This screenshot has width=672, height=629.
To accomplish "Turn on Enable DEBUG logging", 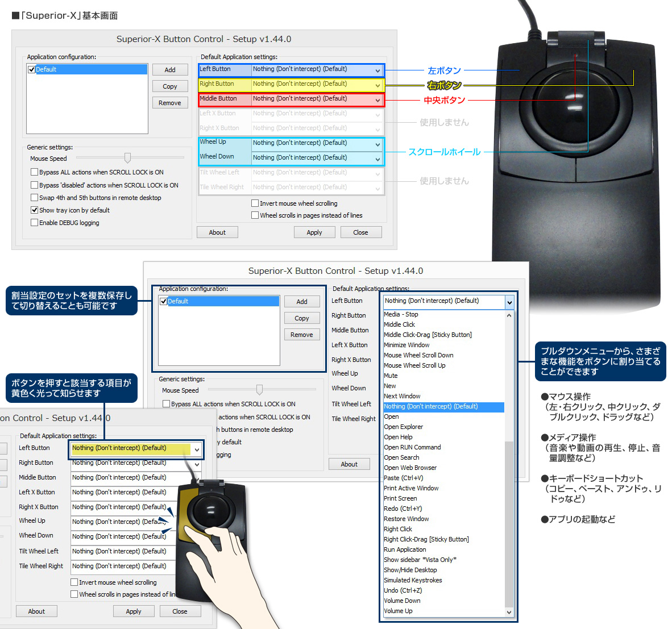I will tap(34, 223).
